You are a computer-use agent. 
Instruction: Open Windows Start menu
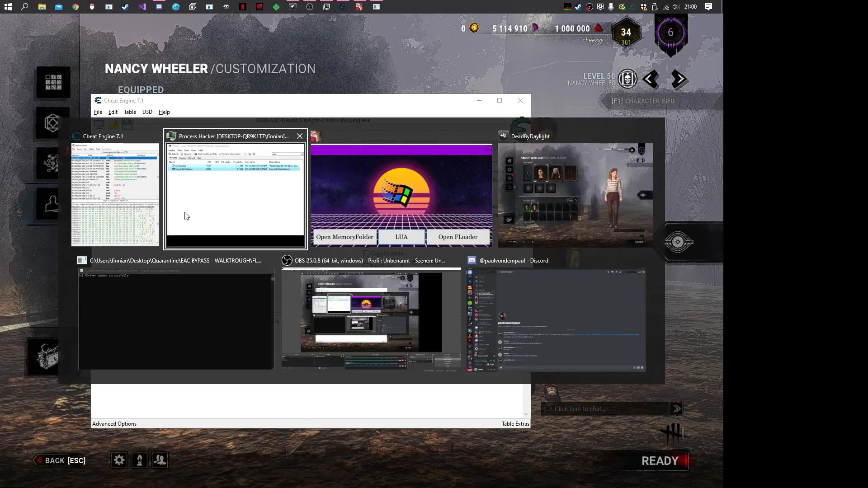tap(8, 7)
